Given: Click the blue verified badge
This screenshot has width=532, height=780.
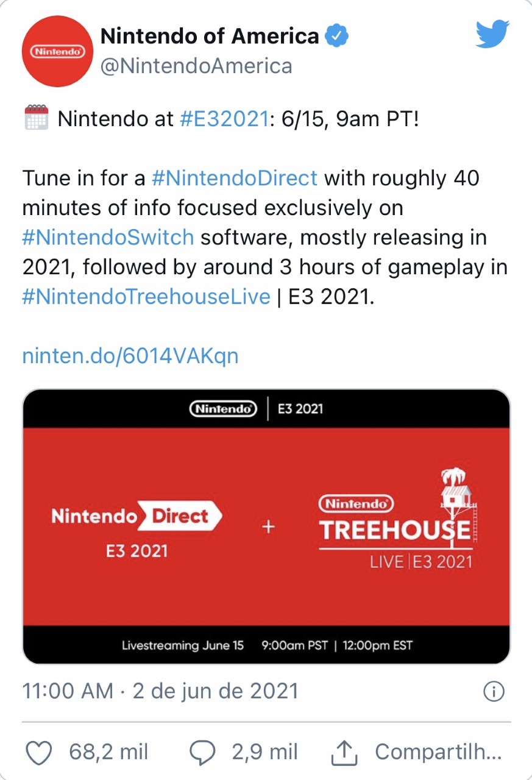Looking at the screenshot, I should [x=336, y=37].
